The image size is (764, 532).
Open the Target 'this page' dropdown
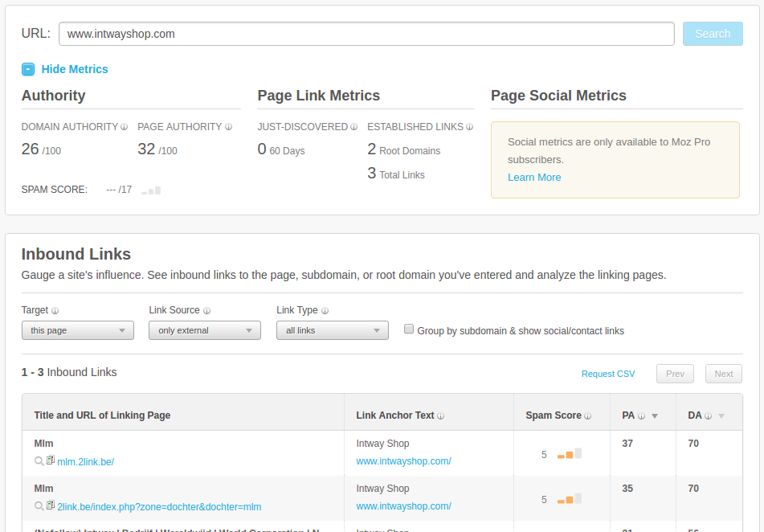[77, 330]
